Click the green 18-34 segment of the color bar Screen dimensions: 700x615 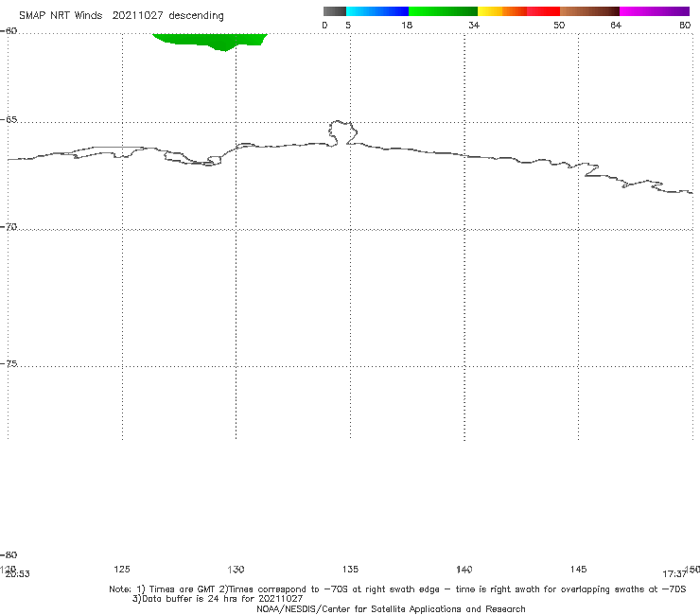443,11
